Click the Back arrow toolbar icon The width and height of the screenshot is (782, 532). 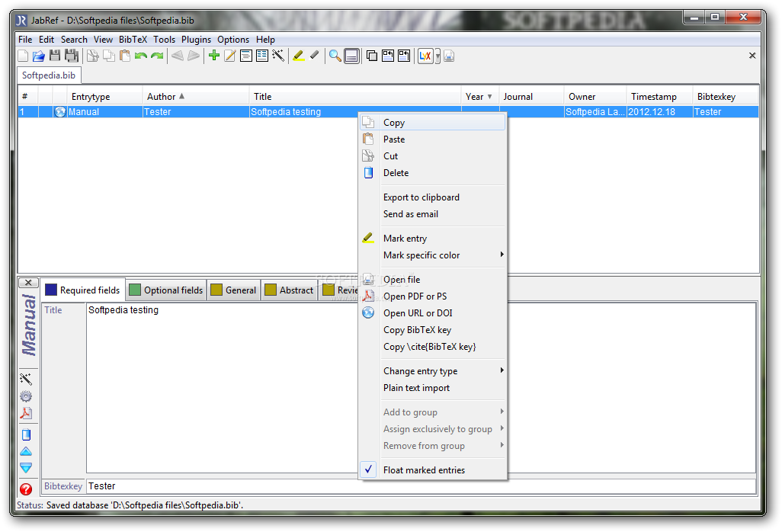point(178,56)
